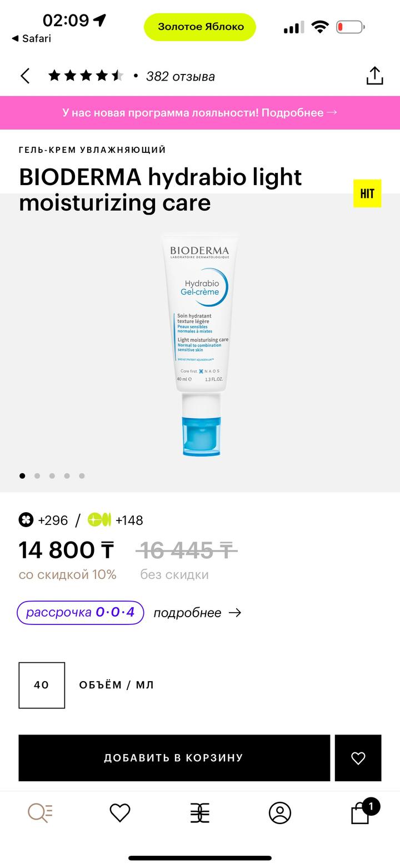Open the search catalog tab icon
Viewport: 400px width, 868px height.
(x=40, y=813)
